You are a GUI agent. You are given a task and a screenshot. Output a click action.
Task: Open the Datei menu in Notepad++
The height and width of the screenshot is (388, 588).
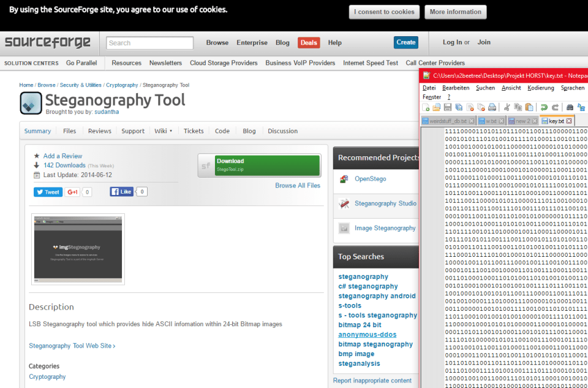[x=429, y=88]
